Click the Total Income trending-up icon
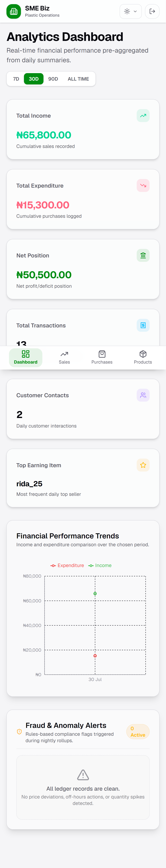 click(143, 116)
